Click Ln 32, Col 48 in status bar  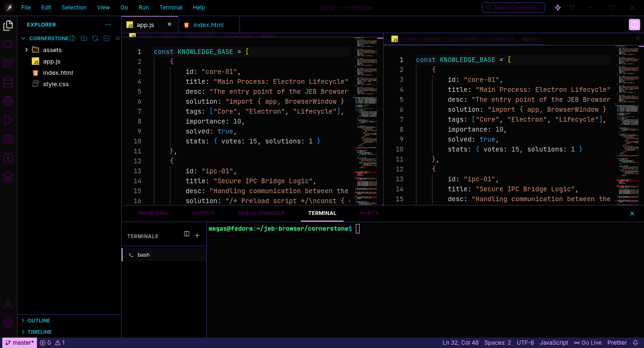point(460,343)
